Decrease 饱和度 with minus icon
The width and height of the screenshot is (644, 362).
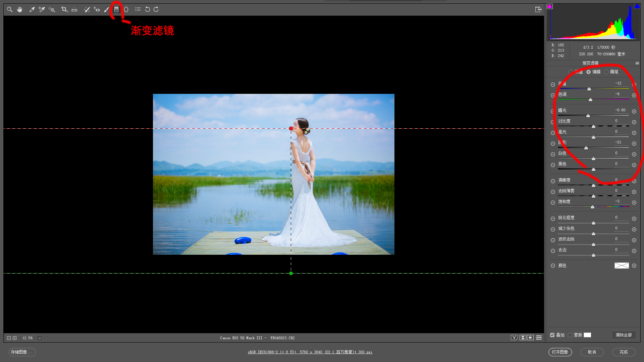pyautogui.click(x=553, y=203)
